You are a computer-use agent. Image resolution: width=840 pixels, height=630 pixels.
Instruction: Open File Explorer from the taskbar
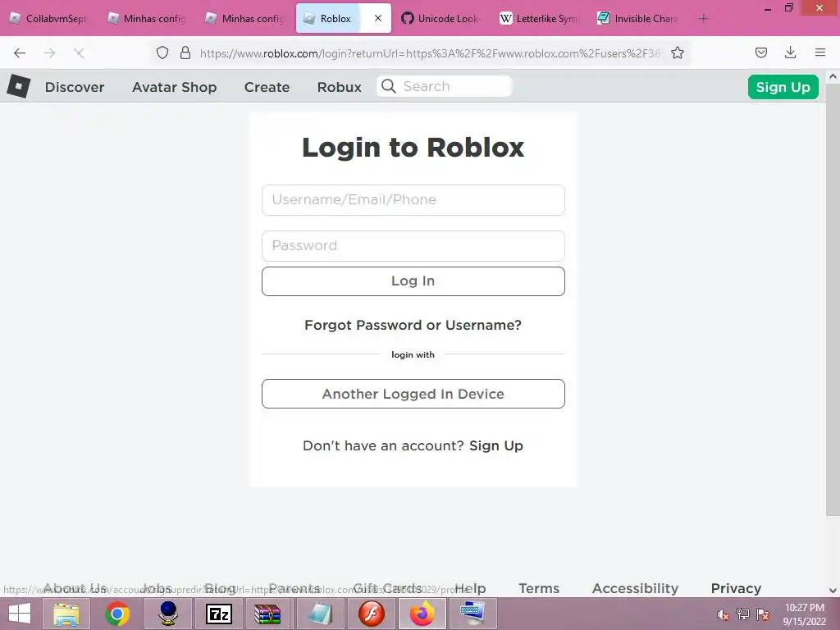(66, 614)
